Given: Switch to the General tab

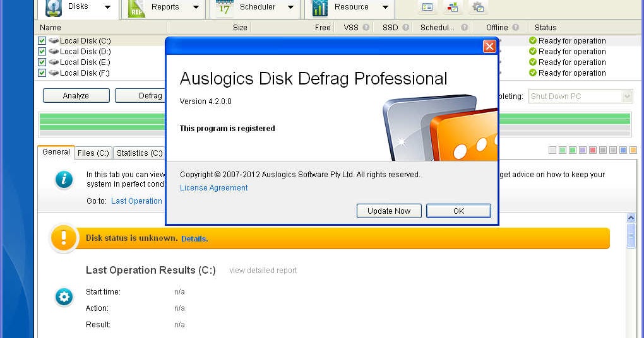Looking at the screenshot, I should coord(56,152).
